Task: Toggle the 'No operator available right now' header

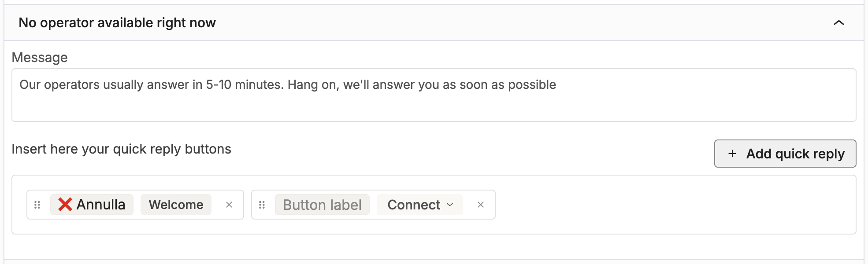Action: 117,23
